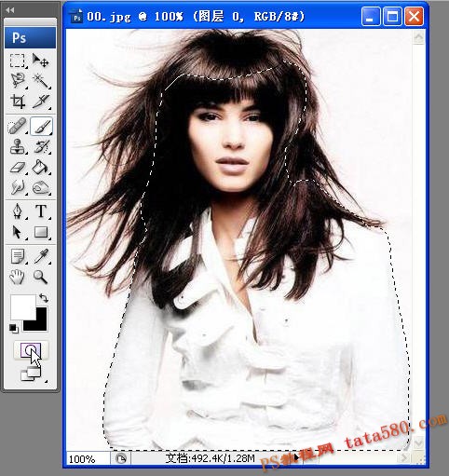Maximize the 00.jpg document window
Image resolution: width=449 pixels, height=476 pixels.
[x=392, y=17]
